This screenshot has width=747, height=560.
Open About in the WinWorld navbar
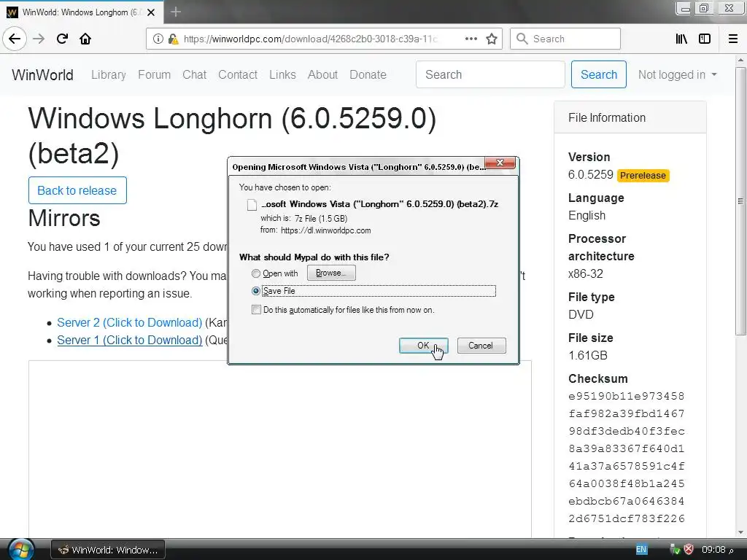point(322,75)
